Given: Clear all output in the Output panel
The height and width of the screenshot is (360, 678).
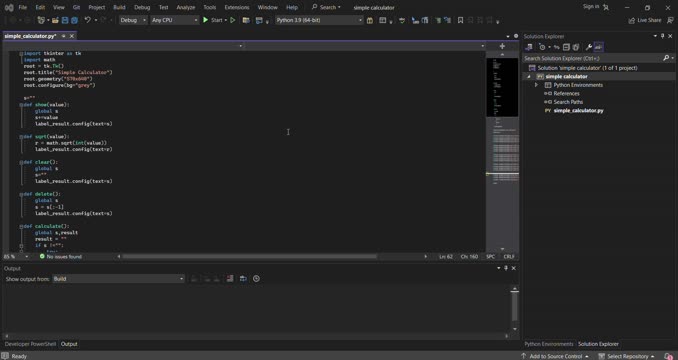Looking at the screenshot, I should point(230,279).
